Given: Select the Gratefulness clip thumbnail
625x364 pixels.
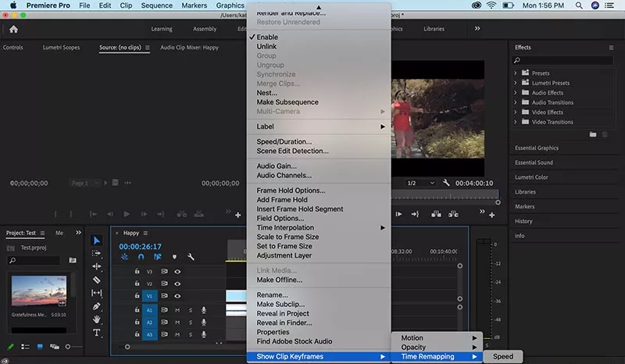Looking at the screenshot, I should (x=39, y=290).
